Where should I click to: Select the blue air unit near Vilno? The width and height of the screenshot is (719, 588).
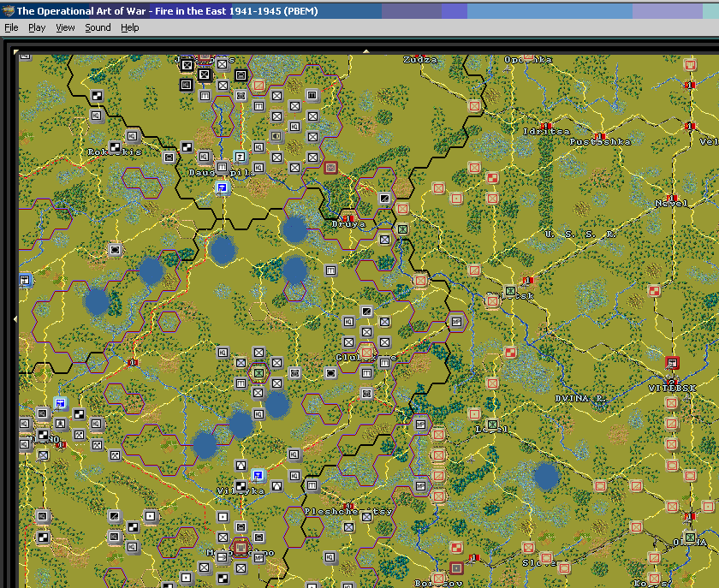coord(61,404)
